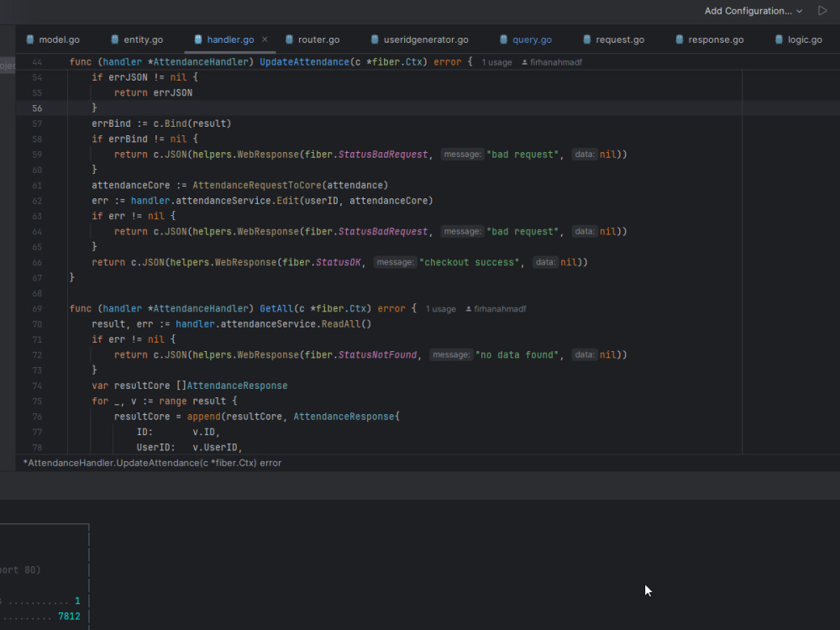Click the UpdateAttendance function name
This screenshot has height=630, width=840.
tap(304, 62)
